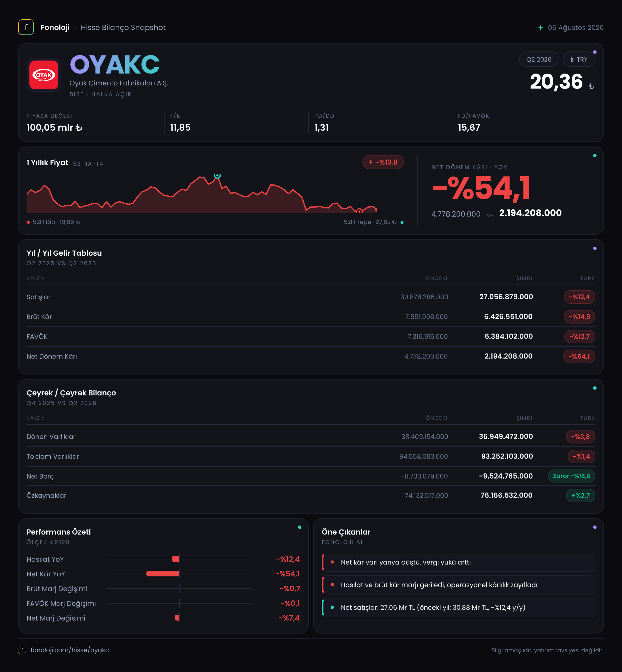Viewport: 622px width, 672px height.
Task: Click the small Fonoloji icon in footer
Action: coord(22,650)
